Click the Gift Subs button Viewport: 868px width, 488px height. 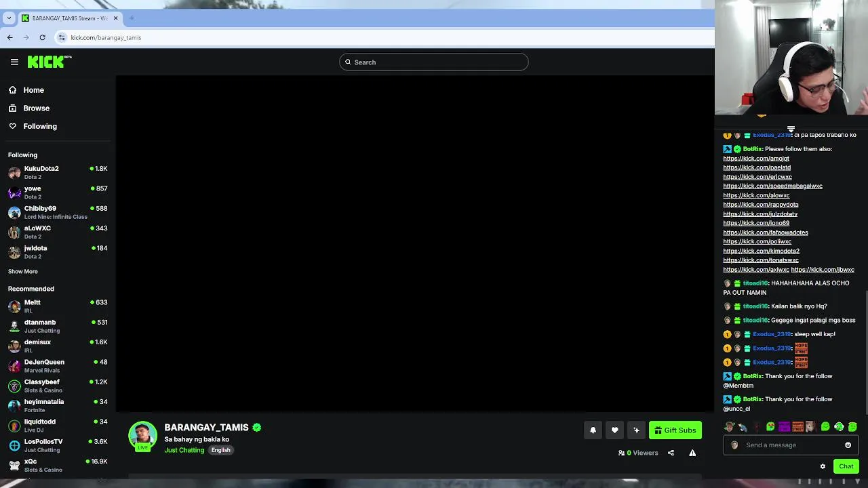coord(675,430)
